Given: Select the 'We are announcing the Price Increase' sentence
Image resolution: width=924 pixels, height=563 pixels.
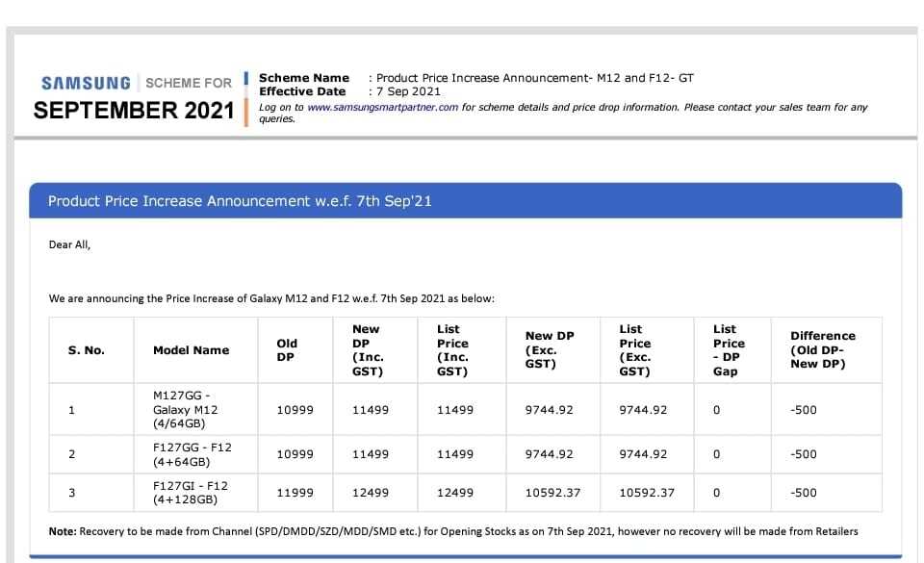Looking at the screenshot, I should click(x=271, y=298).
